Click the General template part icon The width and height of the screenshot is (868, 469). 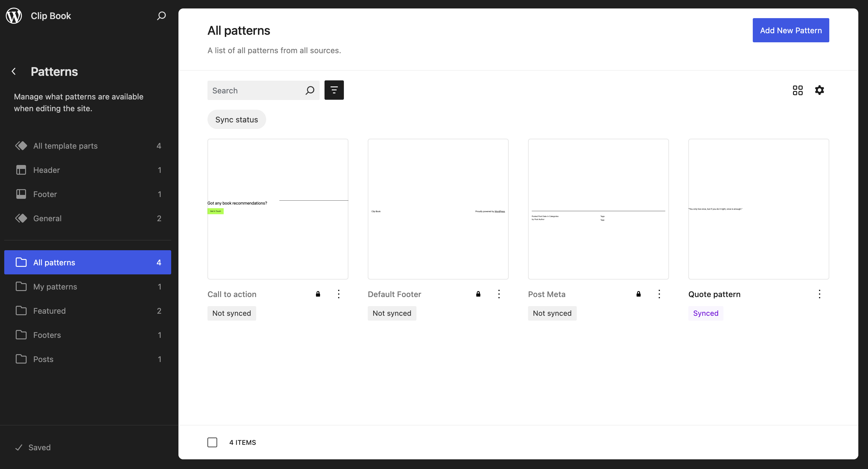[x=21, y=218]
